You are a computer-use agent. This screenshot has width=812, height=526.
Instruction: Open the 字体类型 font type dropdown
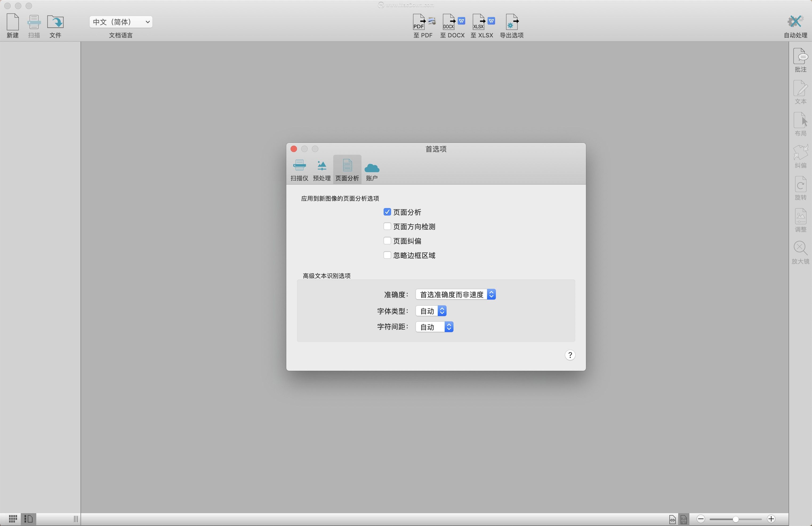point(431,311)
